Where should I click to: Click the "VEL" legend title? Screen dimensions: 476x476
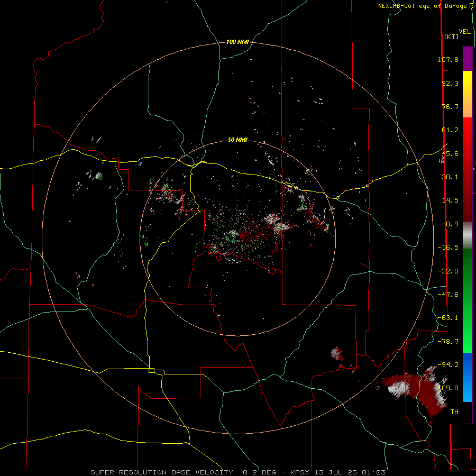(464, 32)
